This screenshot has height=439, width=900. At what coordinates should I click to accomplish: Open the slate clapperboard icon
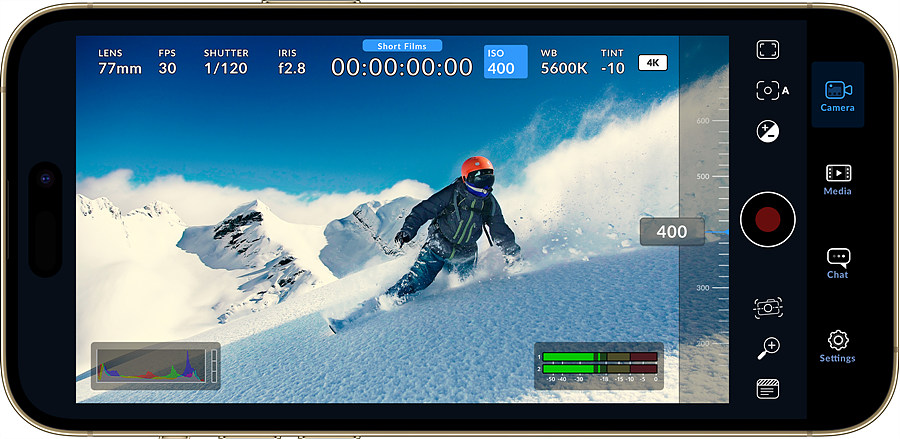tap(767, 389)
